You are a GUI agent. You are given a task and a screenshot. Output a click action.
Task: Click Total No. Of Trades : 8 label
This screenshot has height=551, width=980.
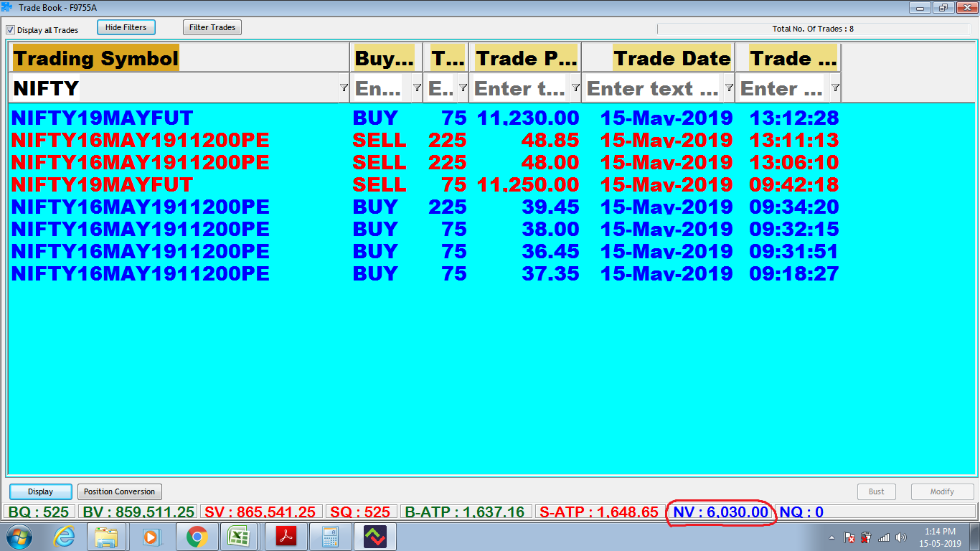pos(813,29)
